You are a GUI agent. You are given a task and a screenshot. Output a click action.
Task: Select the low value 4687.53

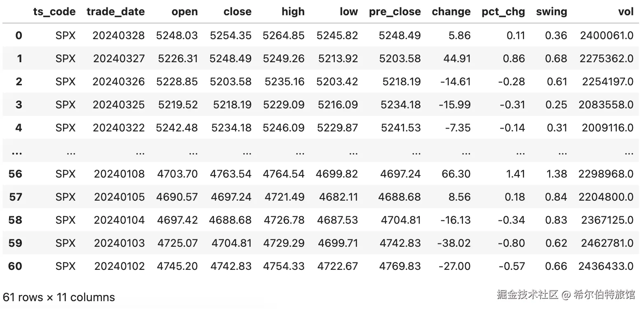337,220
